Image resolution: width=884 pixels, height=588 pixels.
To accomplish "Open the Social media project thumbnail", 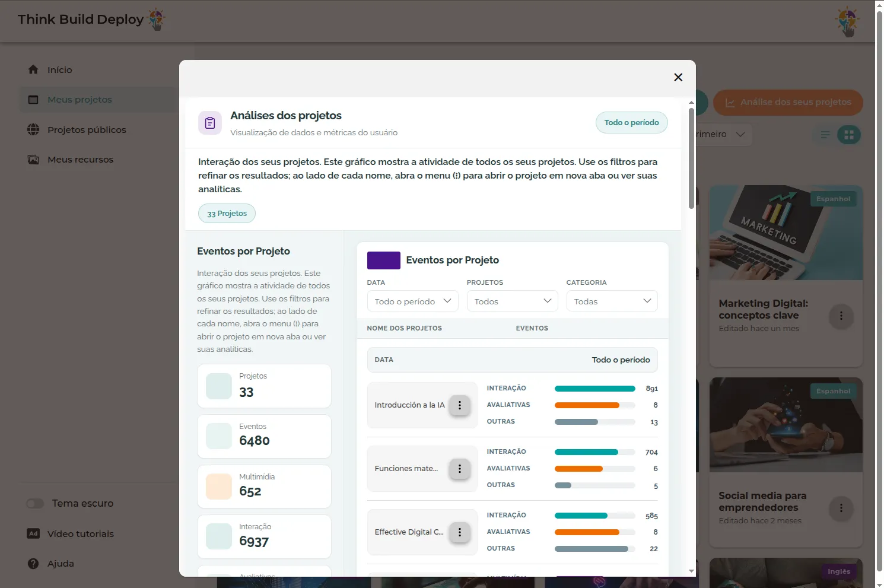I will (x=786, y=425).
